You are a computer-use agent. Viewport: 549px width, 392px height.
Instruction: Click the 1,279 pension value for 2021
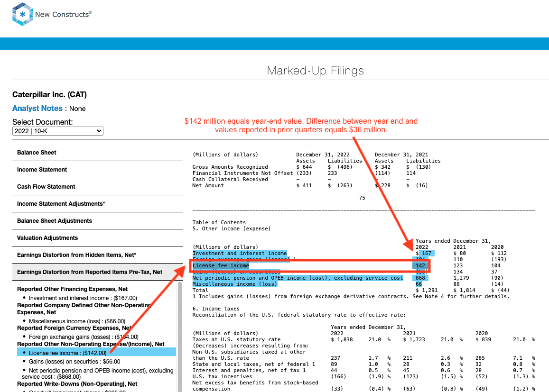461,278
